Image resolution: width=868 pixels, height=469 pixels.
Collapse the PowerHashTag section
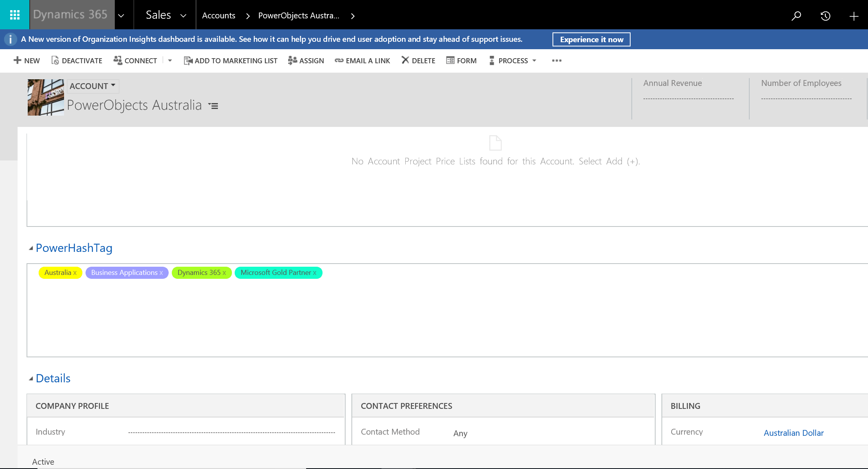[31, 248]
